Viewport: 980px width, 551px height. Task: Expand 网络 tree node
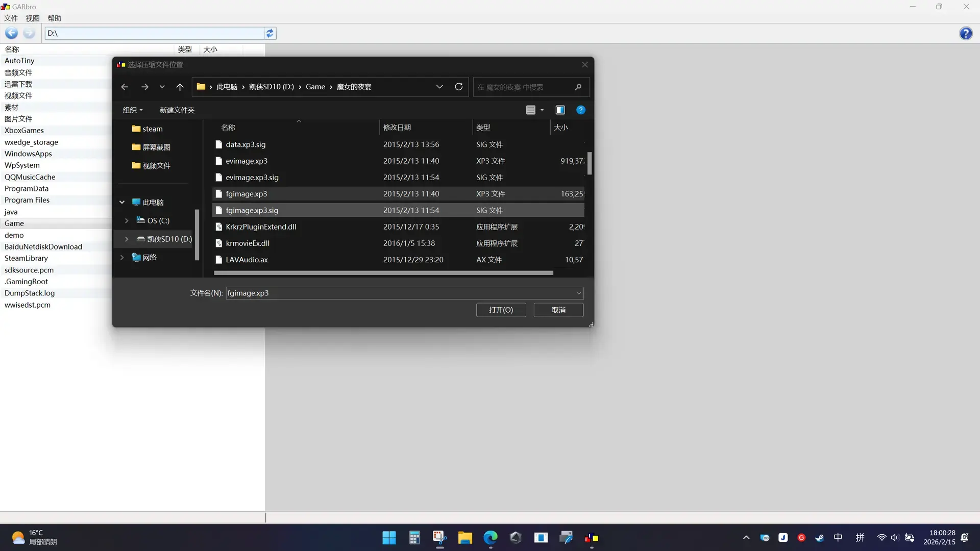click(122, 257)
